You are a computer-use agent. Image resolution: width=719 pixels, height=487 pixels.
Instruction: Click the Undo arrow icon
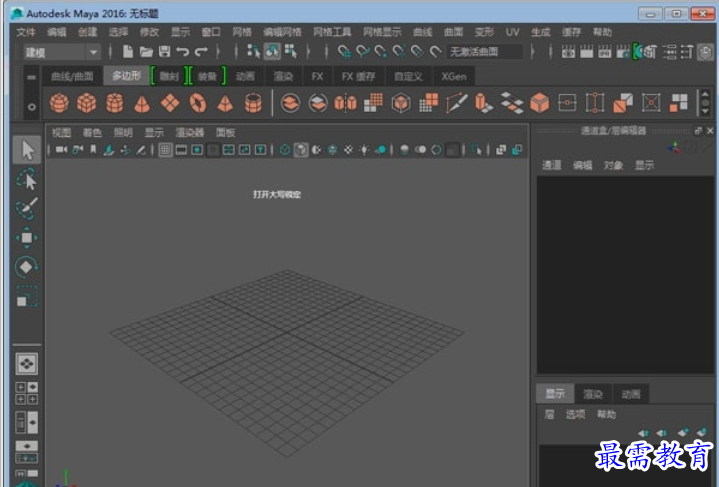(x=183, y=52)
